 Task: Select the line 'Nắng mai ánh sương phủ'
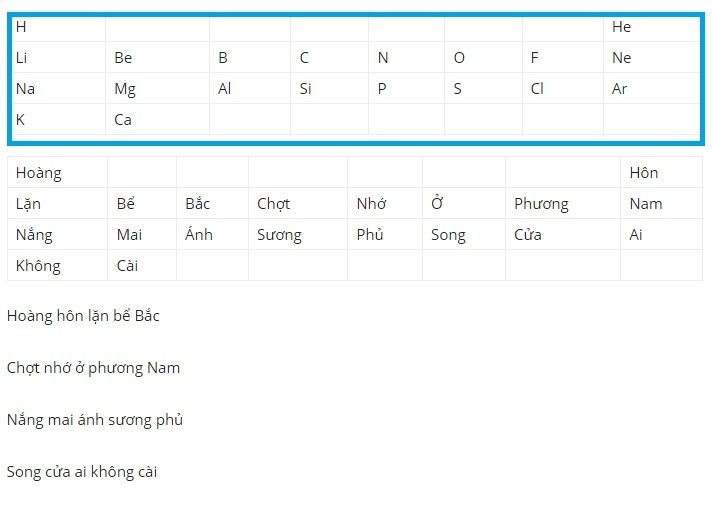coord(95,420)
